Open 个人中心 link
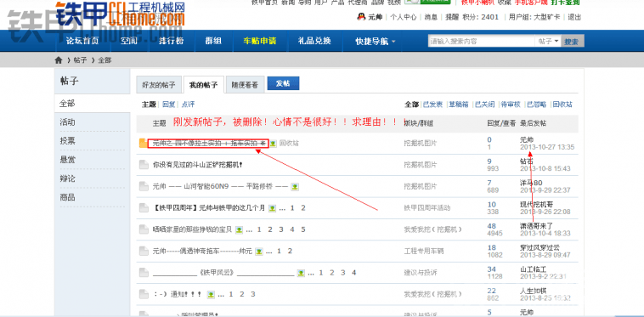 pyautogui.click(x=403, y=17)
